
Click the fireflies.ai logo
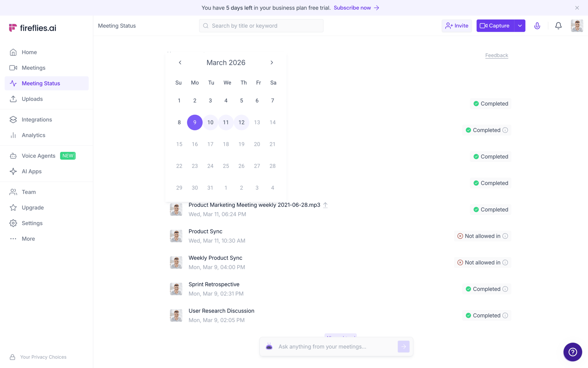tap(32, 28)
